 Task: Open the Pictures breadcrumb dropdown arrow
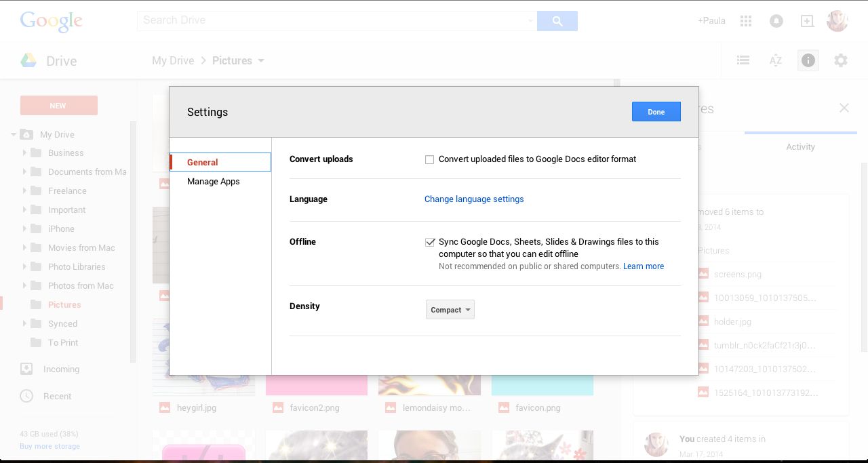pos(261,60)
